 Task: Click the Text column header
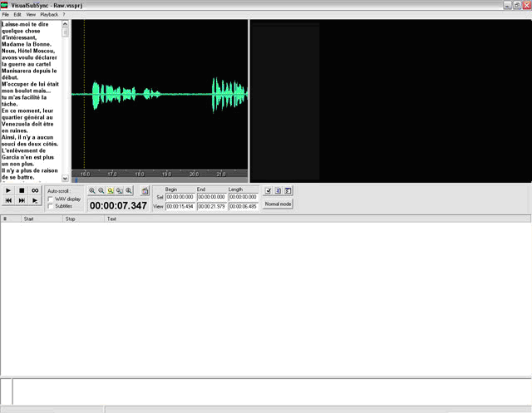[x=111, y=219]
